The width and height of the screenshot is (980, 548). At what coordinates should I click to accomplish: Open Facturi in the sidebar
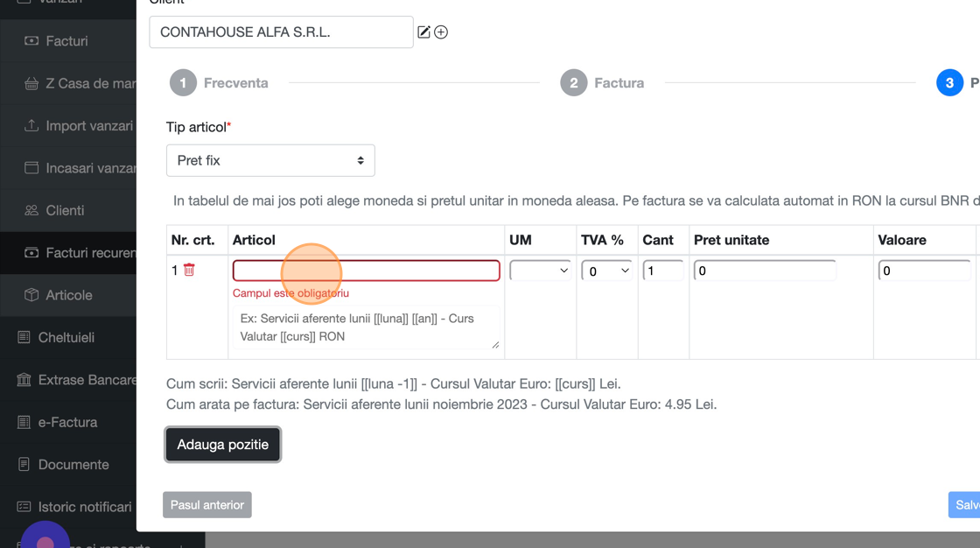pos(66,41)
